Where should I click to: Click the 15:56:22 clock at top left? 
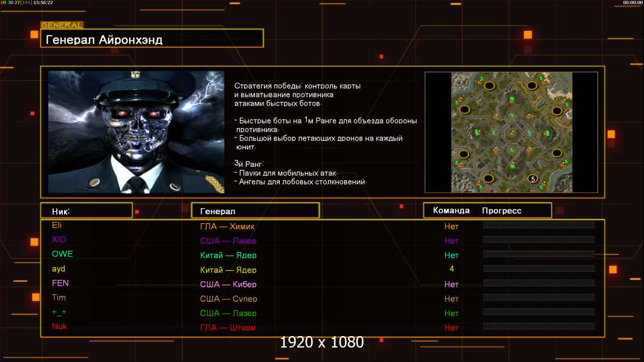[x=43, y=3]
